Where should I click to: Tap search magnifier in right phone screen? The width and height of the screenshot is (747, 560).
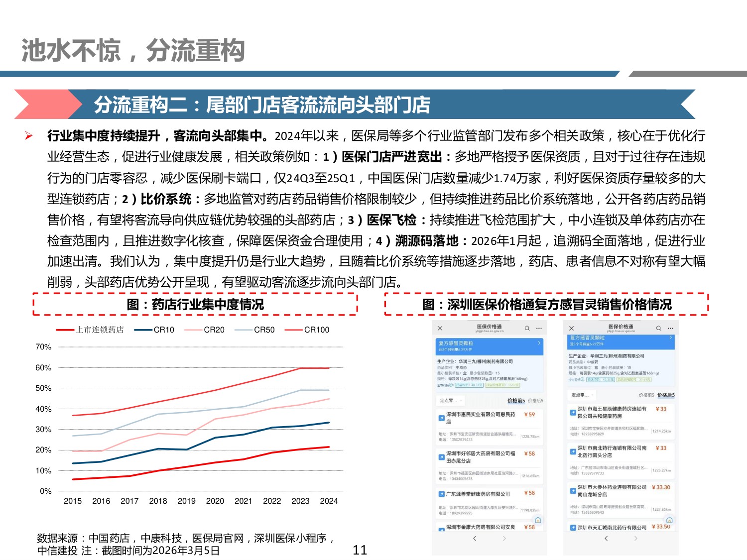(658, 328)
